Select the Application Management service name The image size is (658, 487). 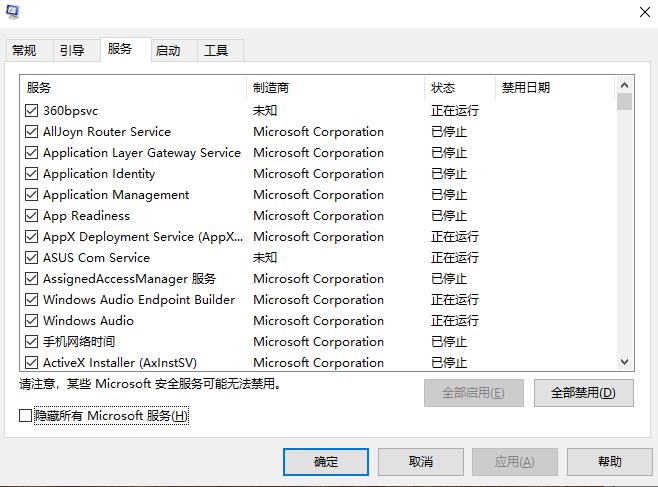[116, 195]
